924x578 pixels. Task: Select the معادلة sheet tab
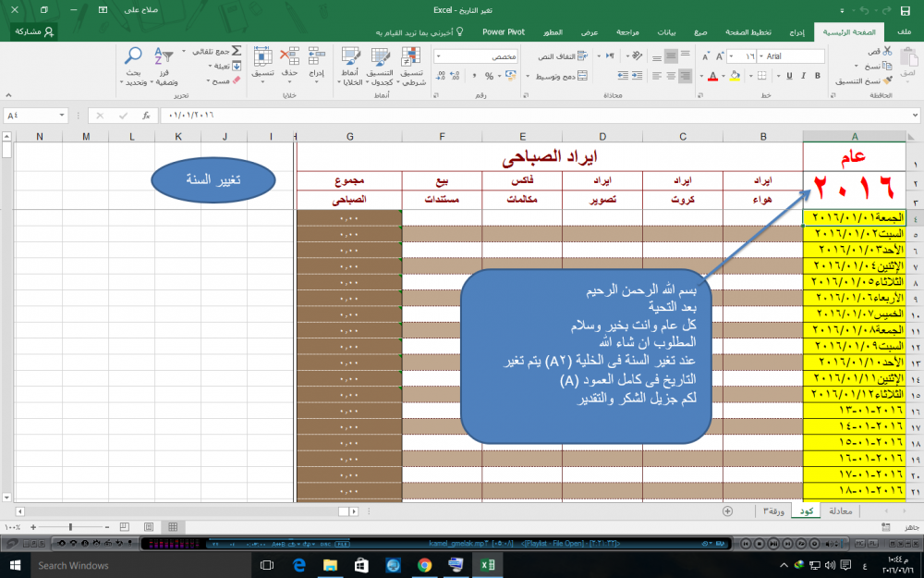pyautogui.click(x=840, y=510)
